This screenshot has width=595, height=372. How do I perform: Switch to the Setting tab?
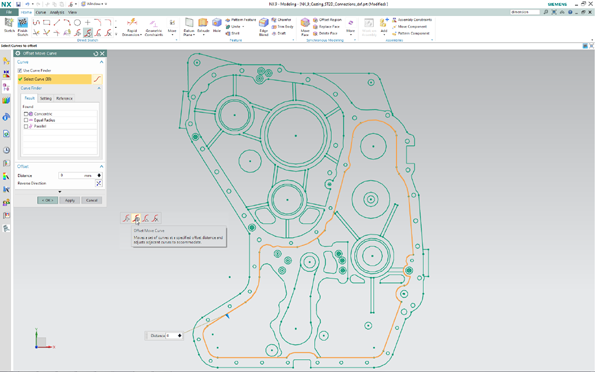tap(46, 98)
